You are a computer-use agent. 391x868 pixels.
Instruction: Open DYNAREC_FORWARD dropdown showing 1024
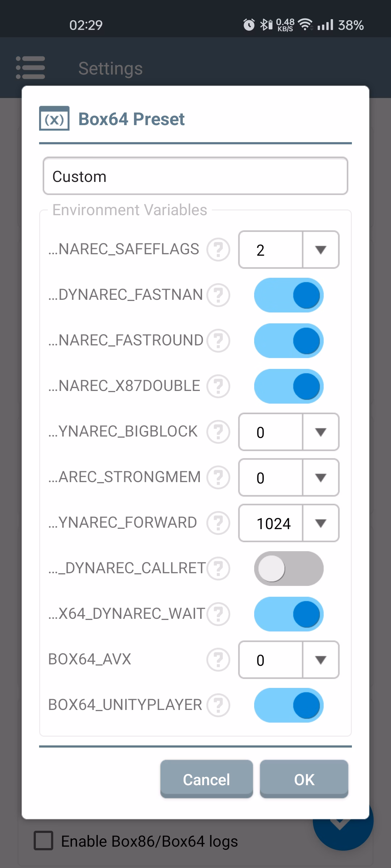point(289,523)
